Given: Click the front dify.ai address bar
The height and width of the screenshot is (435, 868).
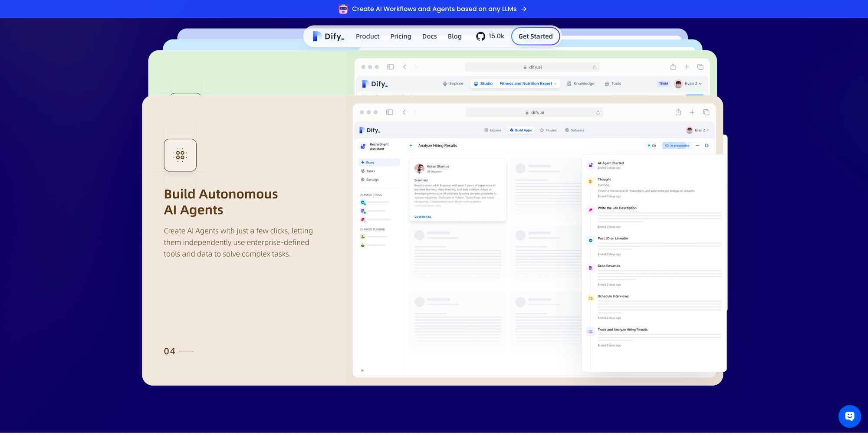Looking at the screenshot, I should click(x=534, y=113).
